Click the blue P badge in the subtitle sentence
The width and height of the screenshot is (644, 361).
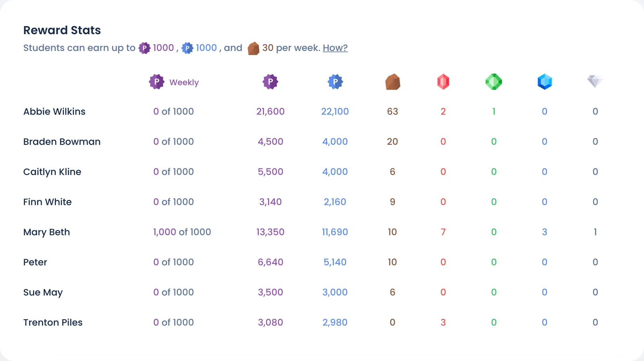point(187,48)
